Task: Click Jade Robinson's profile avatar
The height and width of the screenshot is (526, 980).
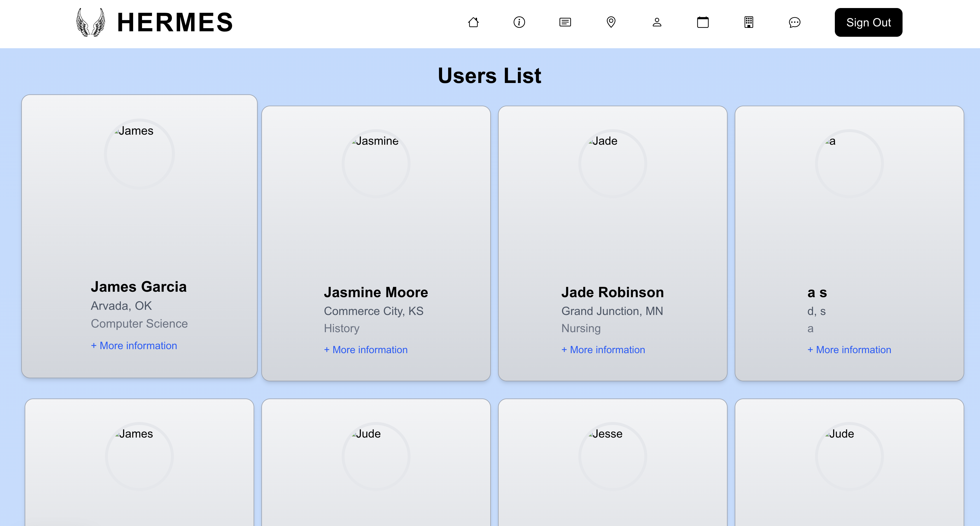Action: point(612,164)
